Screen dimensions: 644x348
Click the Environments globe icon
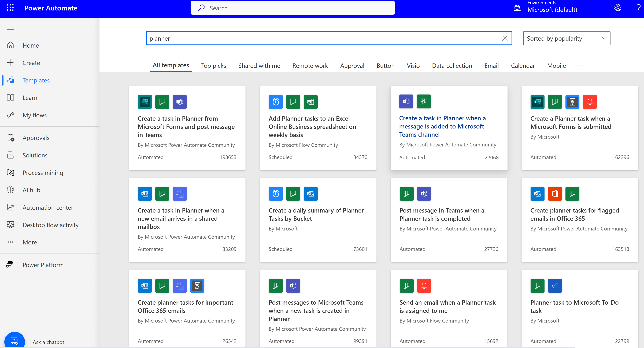pyautogui.click(x=517, y=8)
